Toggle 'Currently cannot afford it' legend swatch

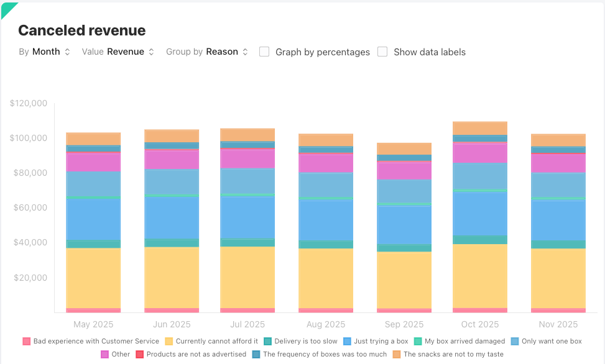pyautogui.click(x=169, y=341)
